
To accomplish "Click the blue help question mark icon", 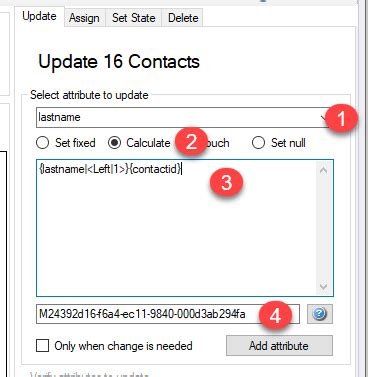I will pos(320,314).
